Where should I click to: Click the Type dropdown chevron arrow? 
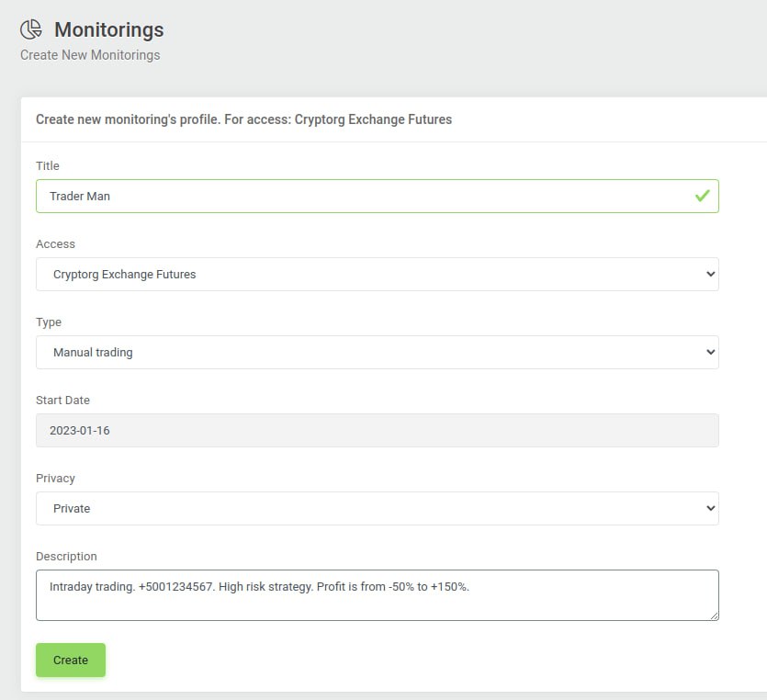pos(711,352)
